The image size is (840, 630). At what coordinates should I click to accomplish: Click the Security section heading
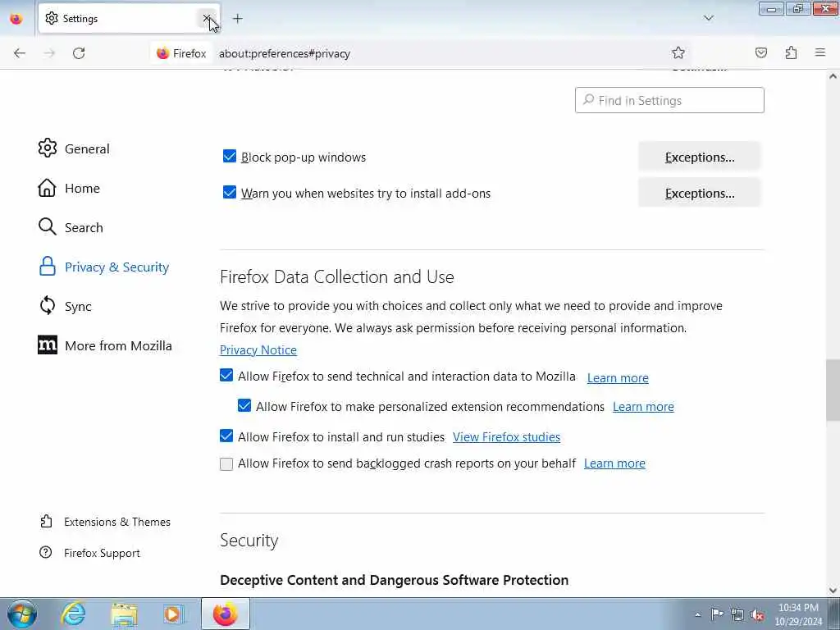tap(249, 541)
